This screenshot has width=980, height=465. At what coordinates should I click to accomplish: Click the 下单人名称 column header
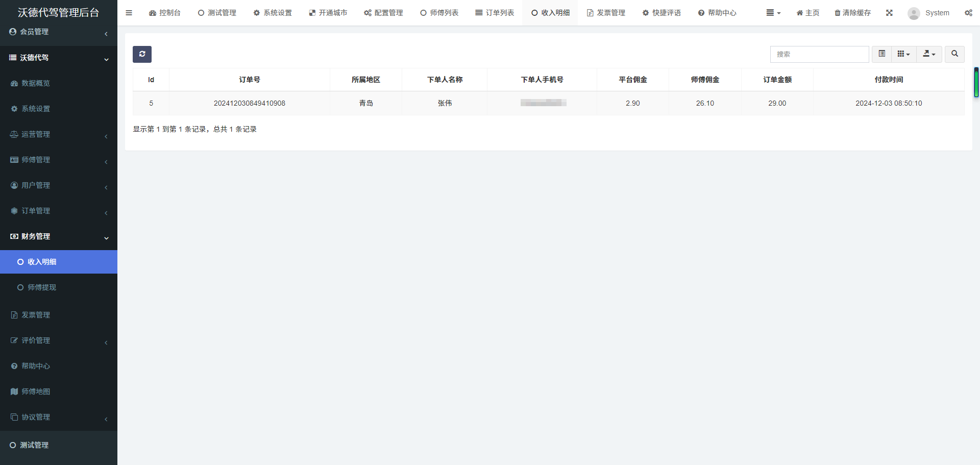pos(445,80)
